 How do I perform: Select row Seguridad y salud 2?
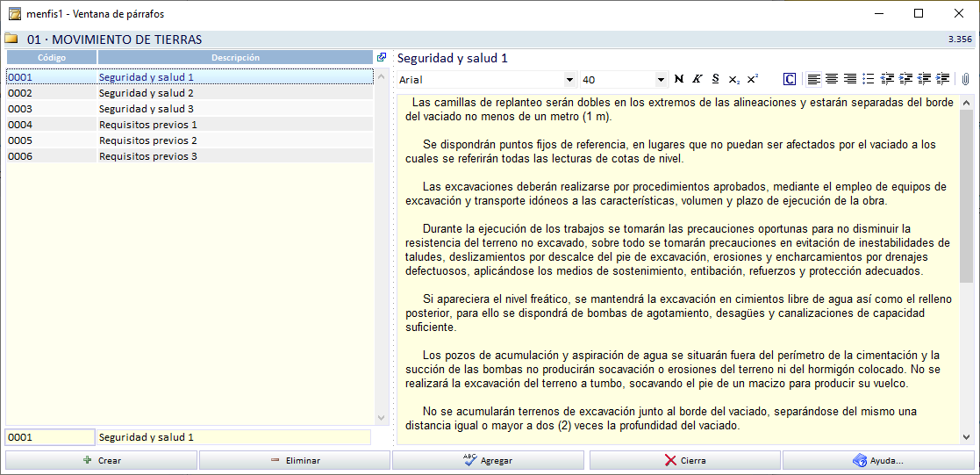190,93
